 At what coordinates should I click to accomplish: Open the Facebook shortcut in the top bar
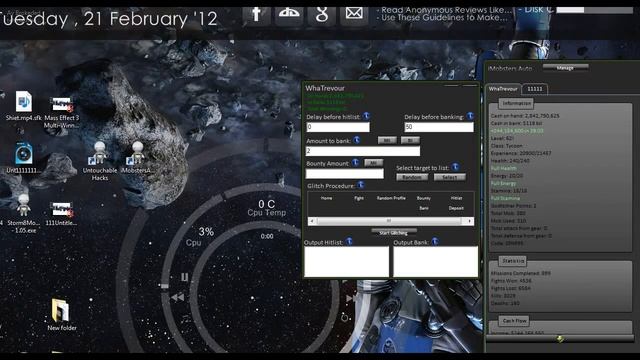coord(256,15)
